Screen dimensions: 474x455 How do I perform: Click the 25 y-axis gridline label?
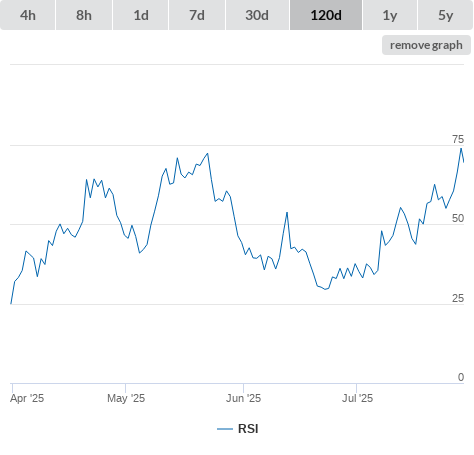(x=458, y=298)
